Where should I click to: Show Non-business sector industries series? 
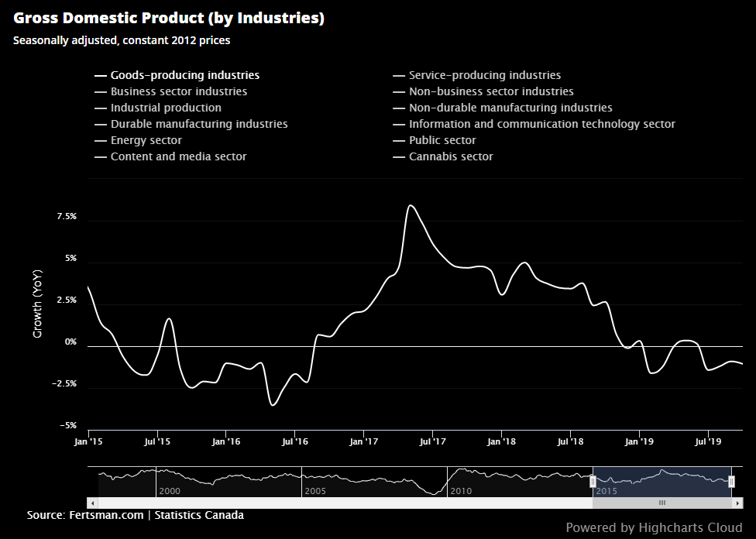coord(483,91)
